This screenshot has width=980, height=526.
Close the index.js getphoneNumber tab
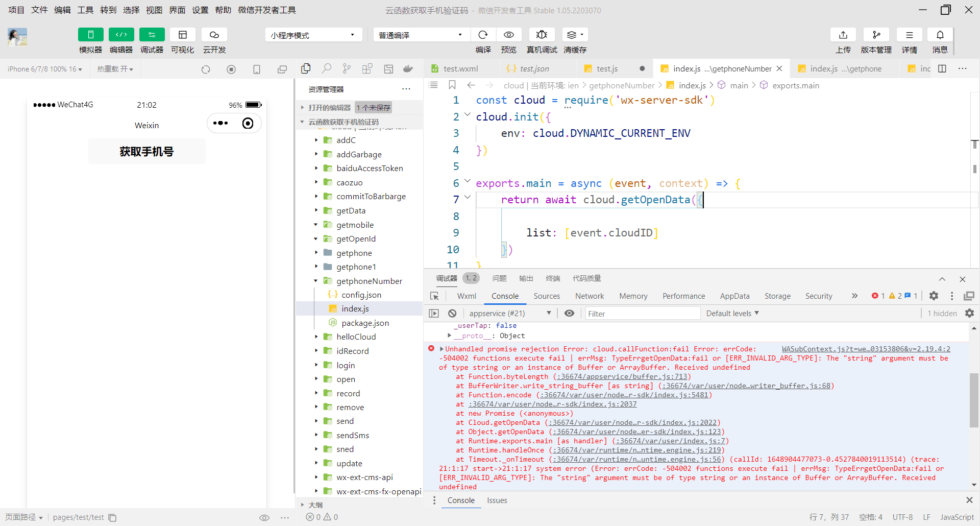(779, 68)
